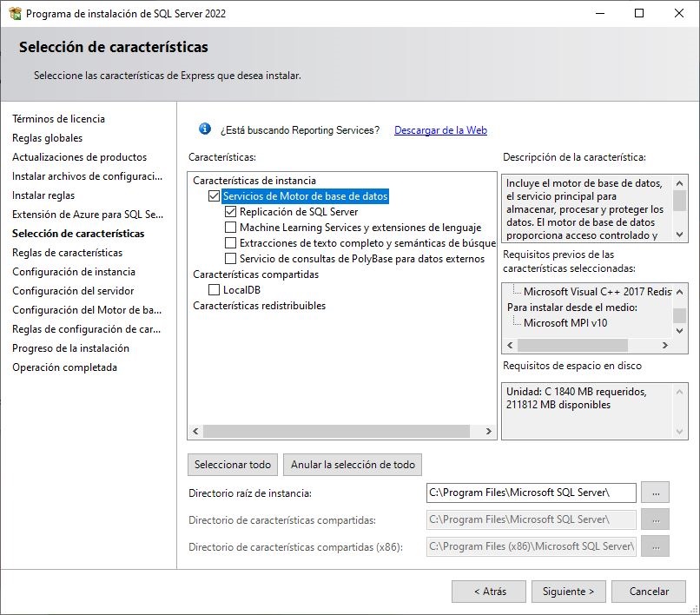
Task: Open ellipsis browser for Directorio raíz de instancia
Action: point(656,493)
